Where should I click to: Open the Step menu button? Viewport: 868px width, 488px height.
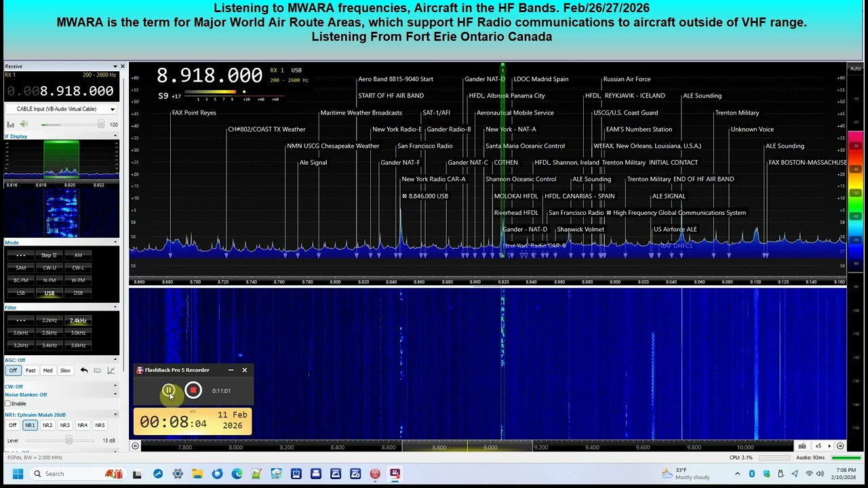pos(50,255)
